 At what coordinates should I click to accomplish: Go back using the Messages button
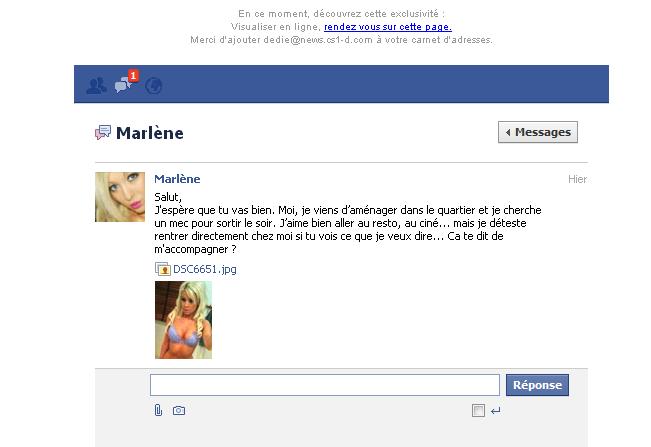point(538,132)
